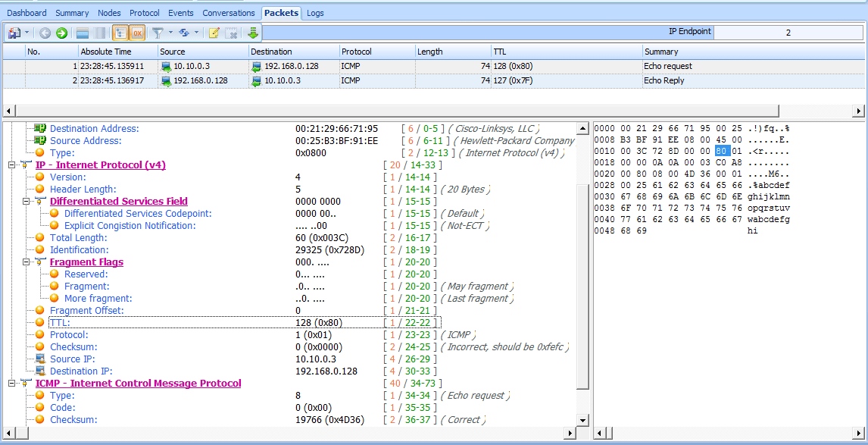Switch to the Dashboard tab

(x=27, y=13)
